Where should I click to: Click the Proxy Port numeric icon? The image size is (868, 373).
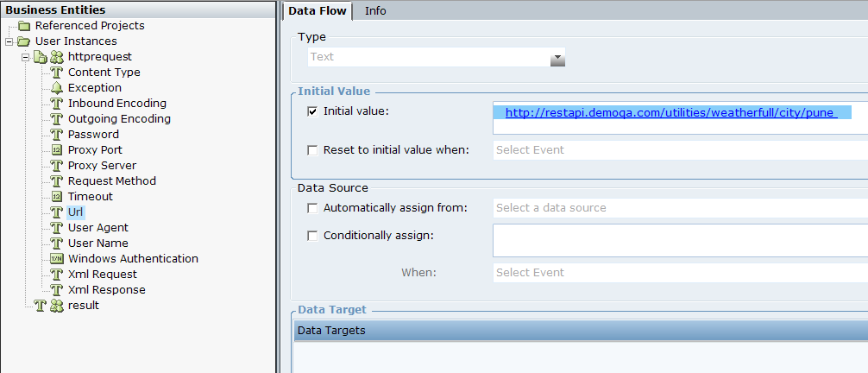(57, 150)
